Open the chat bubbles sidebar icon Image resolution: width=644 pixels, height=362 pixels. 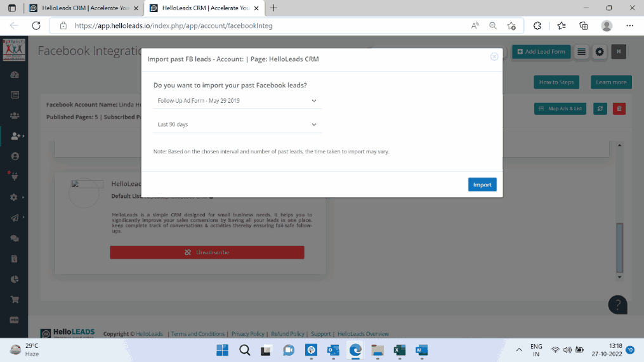[15, 238]
